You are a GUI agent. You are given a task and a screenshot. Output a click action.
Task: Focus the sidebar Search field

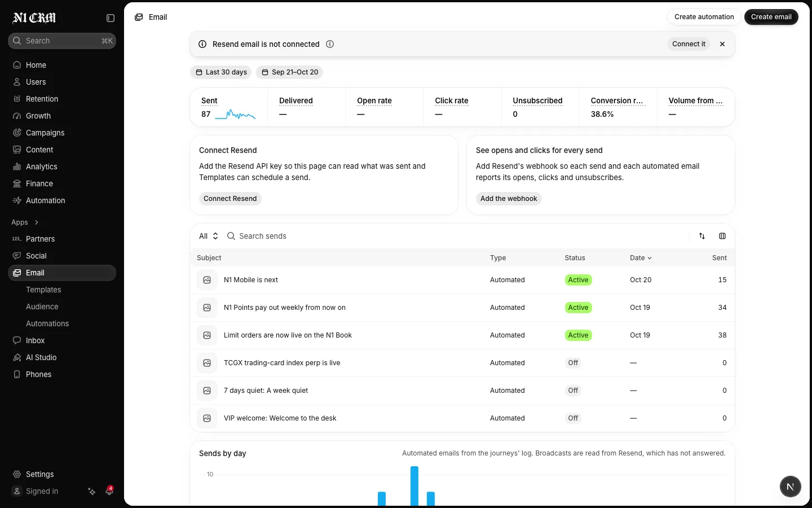pos(62,41)
